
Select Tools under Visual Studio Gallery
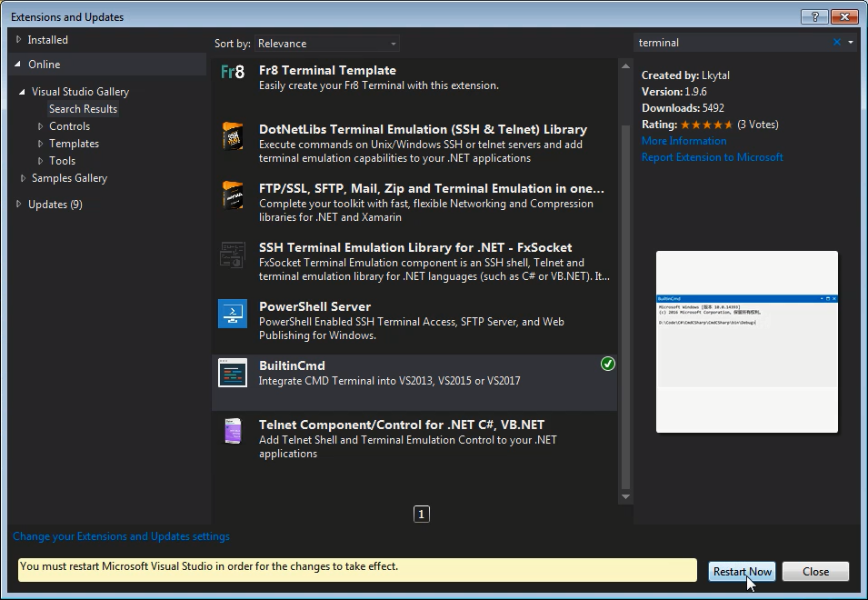point(62,161)
